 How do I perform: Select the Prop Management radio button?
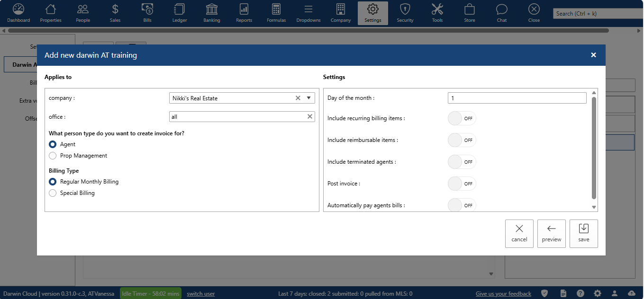pos(53,156)
